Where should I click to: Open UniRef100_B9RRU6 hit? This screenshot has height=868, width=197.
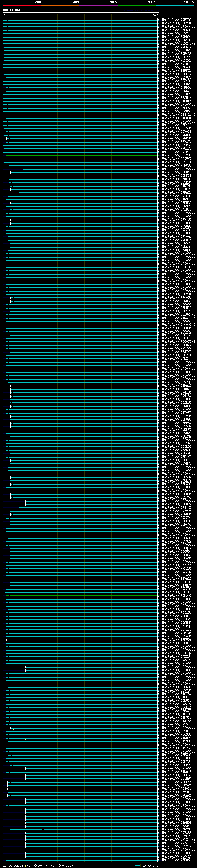177,139
